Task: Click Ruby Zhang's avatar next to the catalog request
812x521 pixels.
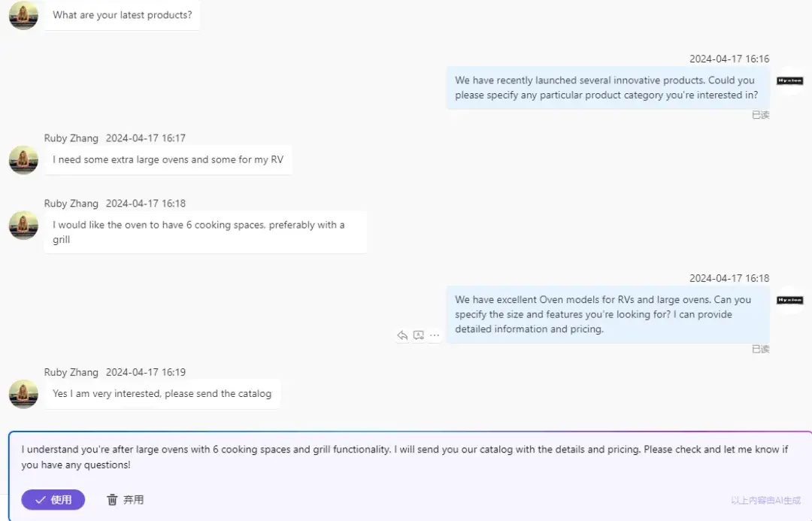Action: coord(23,394)
